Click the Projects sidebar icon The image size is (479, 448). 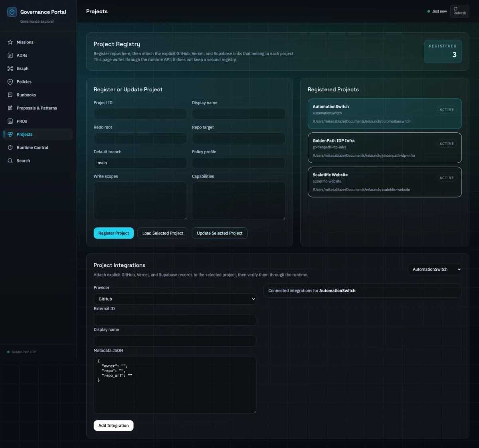(10, 134)
